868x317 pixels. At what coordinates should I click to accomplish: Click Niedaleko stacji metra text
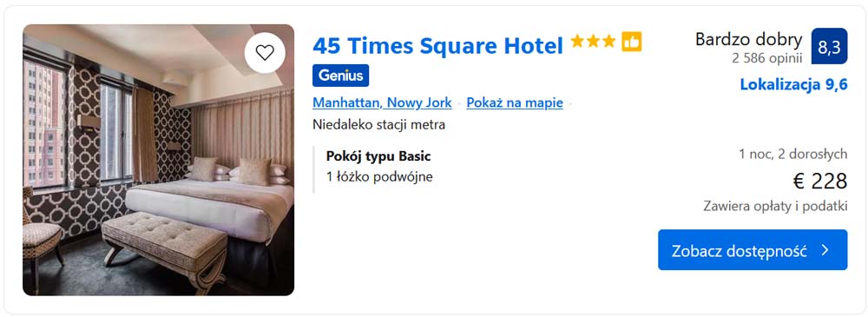pyautogui.click(x=378, y=125)
